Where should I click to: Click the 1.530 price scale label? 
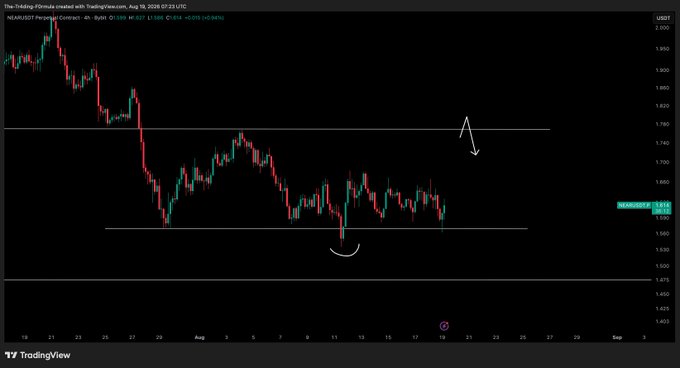(662, 250)
